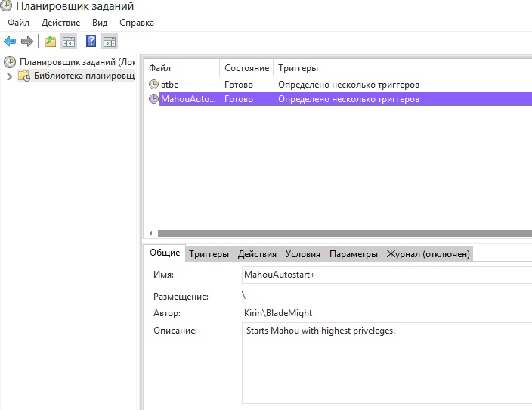Click the clock icon of the MahouAuto task
The height and width of the screenshot is (410, 532).
point(153,99)
